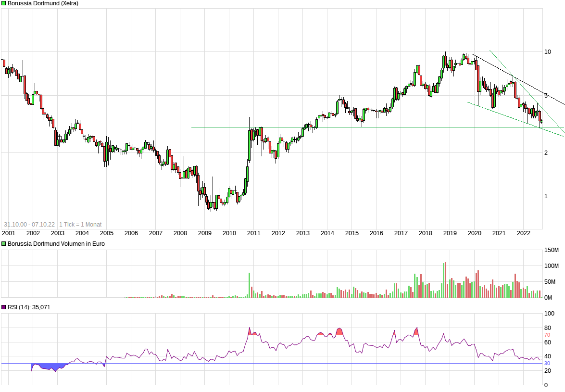Click the tallest volume bar near 2019
The width and height of the screenshot is (565, 392).
click(445, 280)
